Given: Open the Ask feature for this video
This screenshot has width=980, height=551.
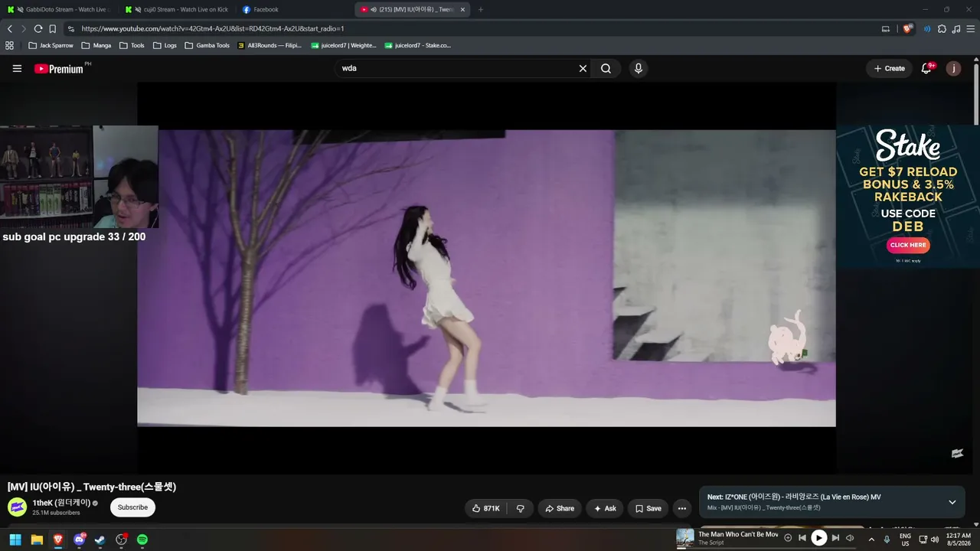Looking at the screenshot, I should click(x=605, y=508).
